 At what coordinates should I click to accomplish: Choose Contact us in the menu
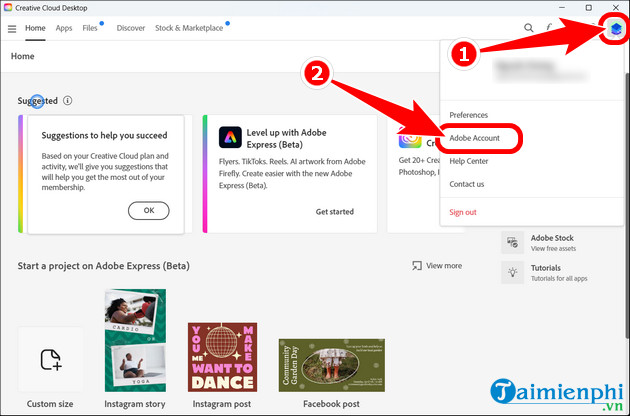[x=466, y=184]
